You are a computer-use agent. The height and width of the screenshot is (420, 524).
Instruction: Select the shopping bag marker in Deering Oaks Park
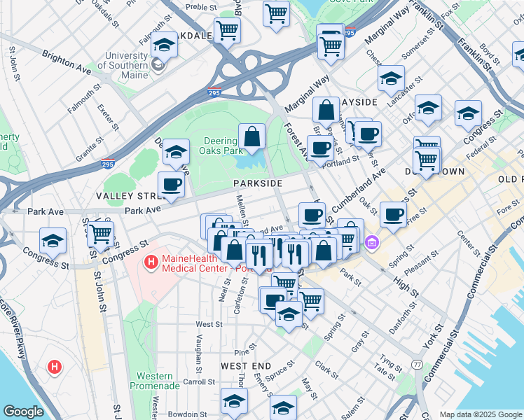tap(252, 137)
